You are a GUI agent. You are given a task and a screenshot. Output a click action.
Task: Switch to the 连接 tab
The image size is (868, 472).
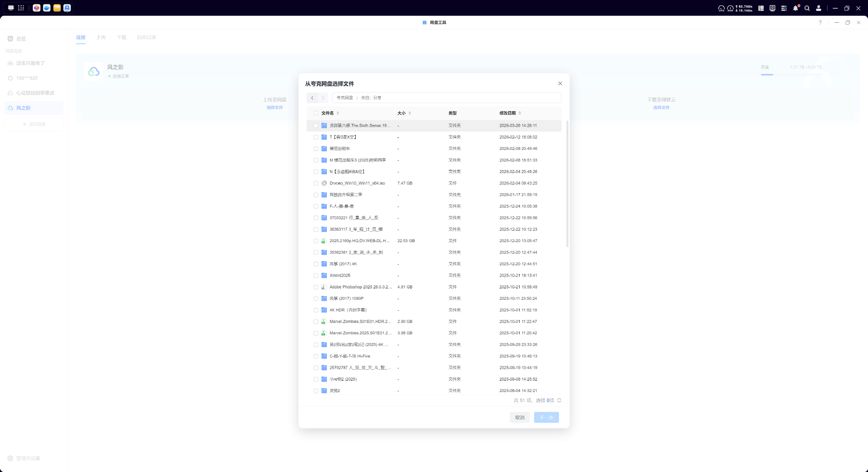[x=80, y=38]
